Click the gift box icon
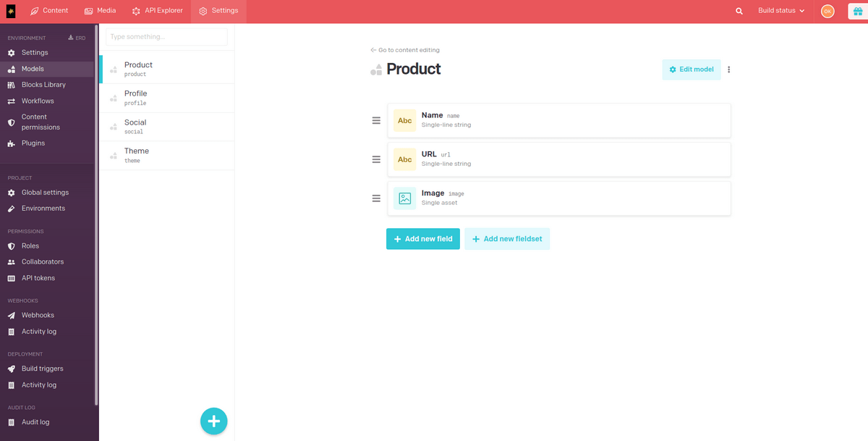868x441 pixels. click(858, 11)
